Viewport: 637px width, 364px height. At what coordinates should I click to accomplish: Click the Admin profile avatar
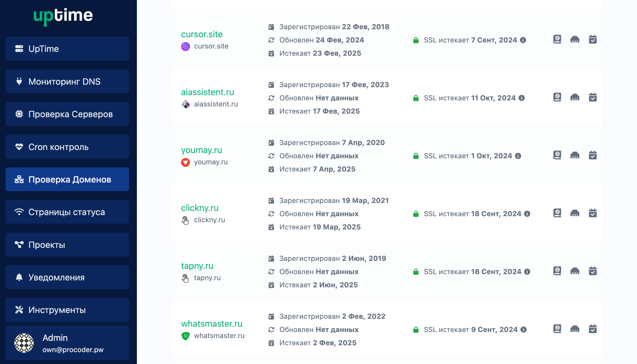coord(24,343)
